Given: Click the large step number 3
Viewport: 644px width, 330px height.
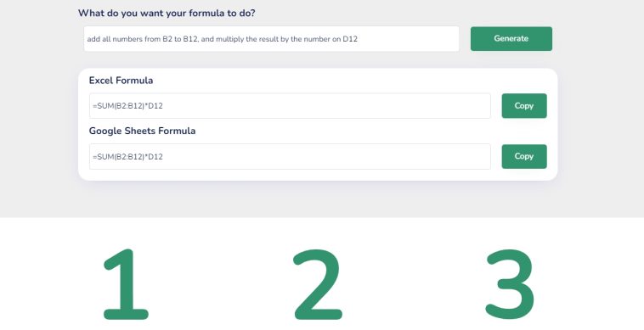Looking at the screenshot, I should (510, 284).
